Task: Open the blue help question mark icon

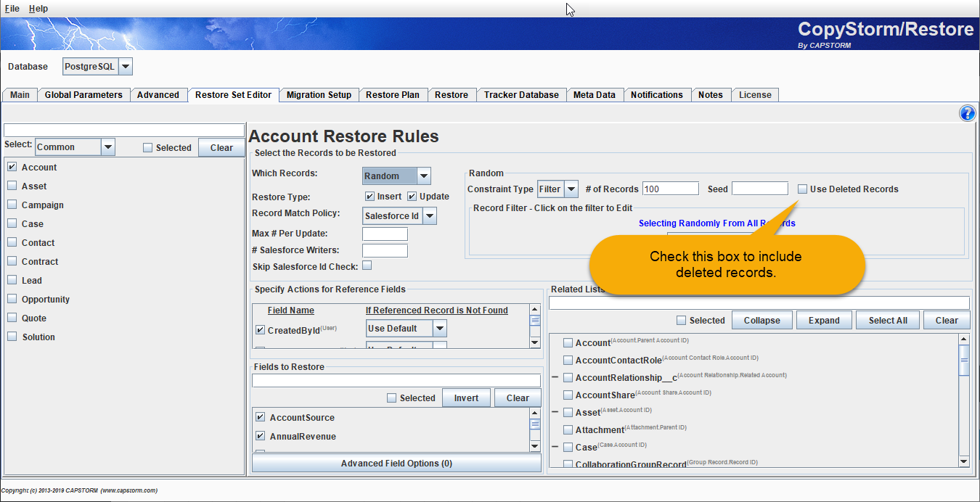Action: point(967,113)
